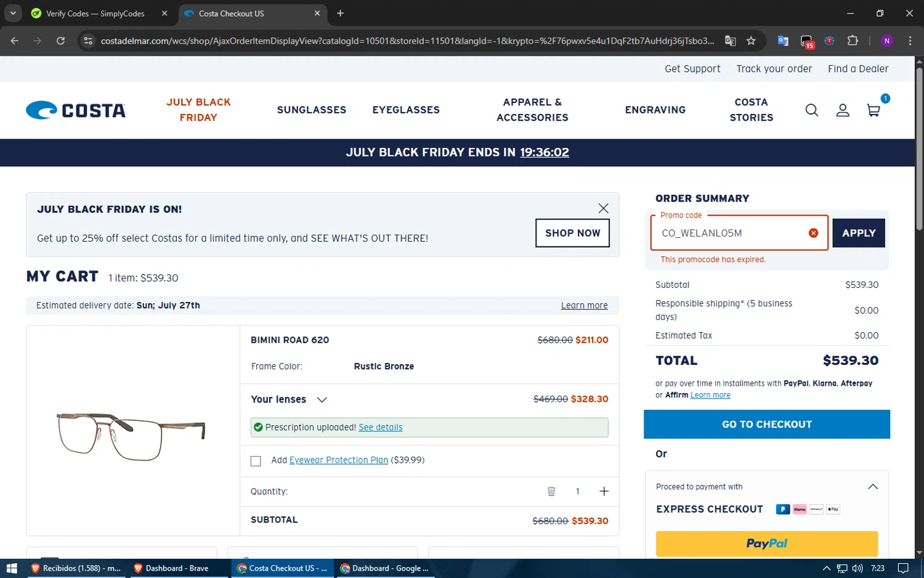This screenshot has height=578, width=924.
Task: Close the Verify Codes SimplyCodes tab
Action: click(164, 13)
